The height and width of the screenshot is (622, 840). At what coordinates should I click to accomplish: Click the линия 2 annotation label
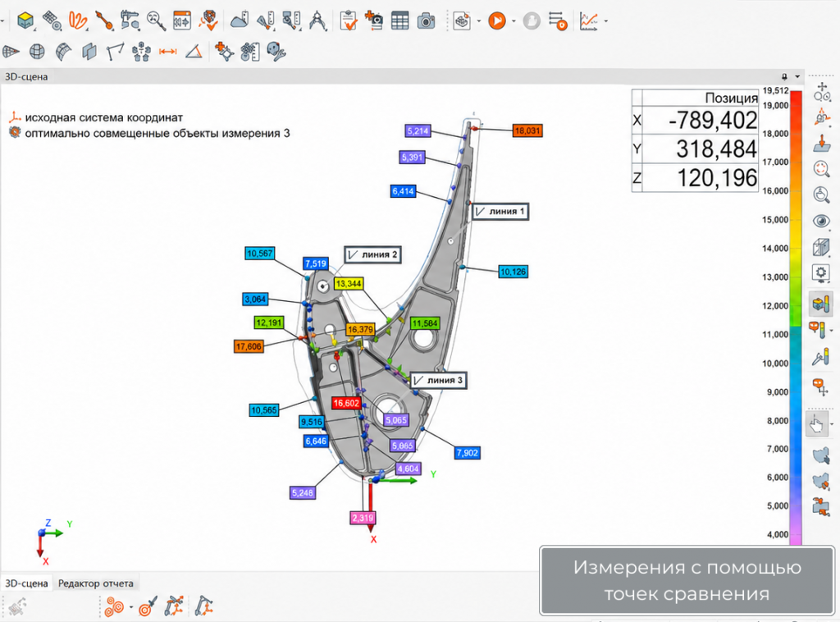pyautogui.click(x=373, y=254)
